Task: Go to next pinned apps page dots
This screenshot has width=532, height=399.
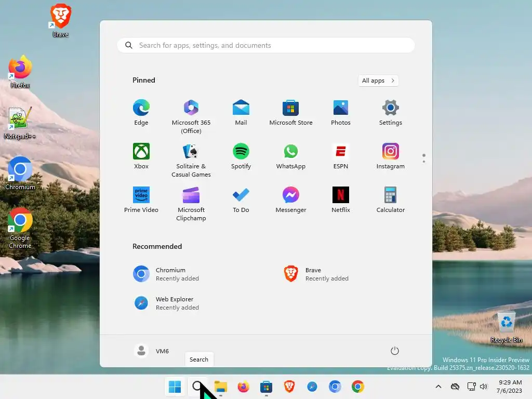Action: pos(424,158)
